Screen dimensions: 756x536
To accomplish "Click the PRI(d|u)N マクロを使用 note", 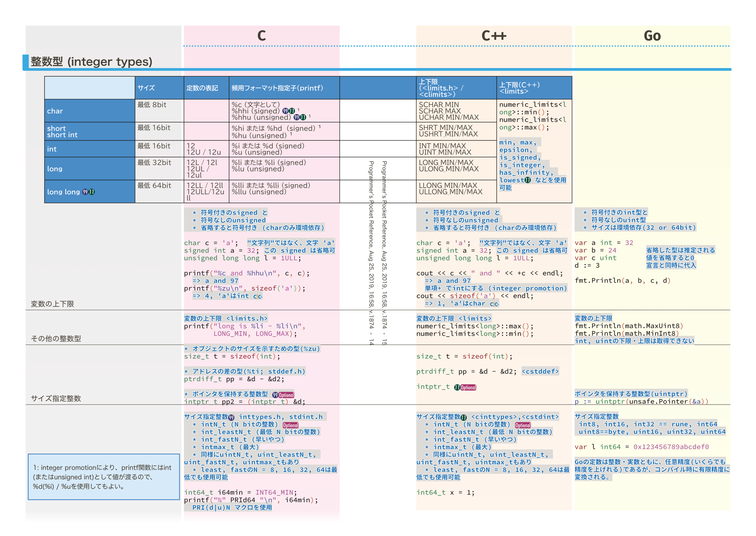I will click(x=232, y=507).
